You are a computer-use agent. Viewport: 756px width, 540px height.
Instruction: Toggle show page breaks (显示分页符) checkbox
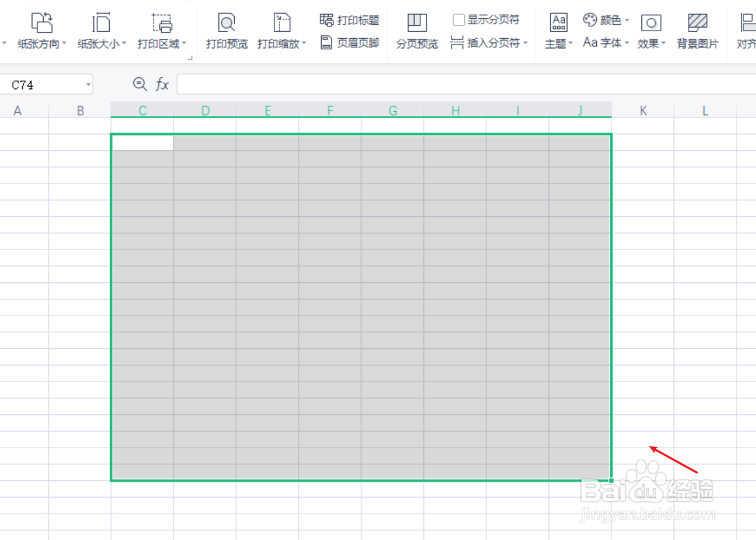[459, 19]
